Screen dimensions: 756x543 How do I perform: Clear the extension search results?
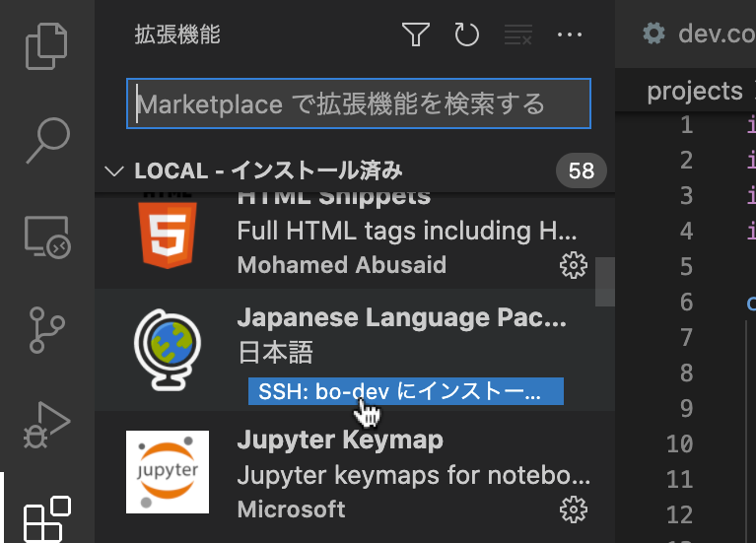click(x=518, y=34)
